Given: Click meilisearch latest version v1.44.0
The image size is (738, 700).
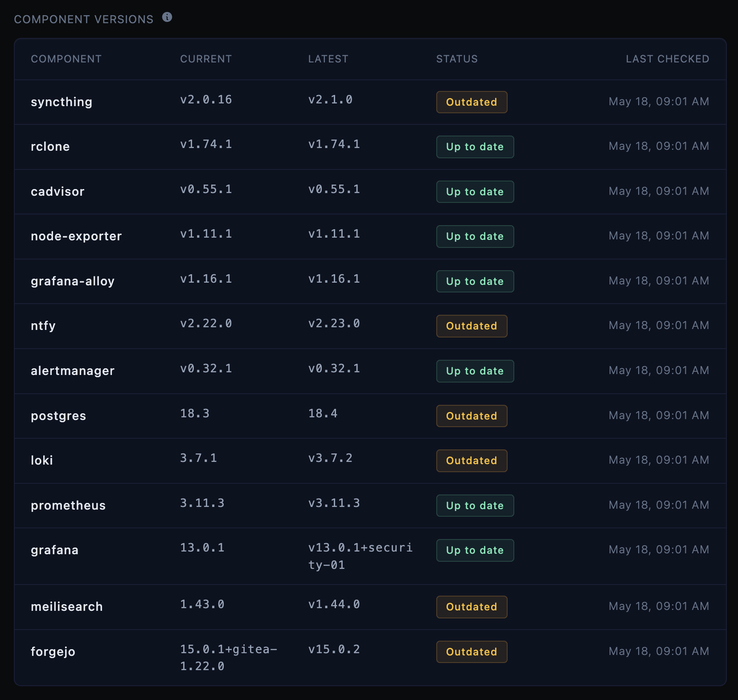Looking at the screenshot, I should tap(334, 604).
